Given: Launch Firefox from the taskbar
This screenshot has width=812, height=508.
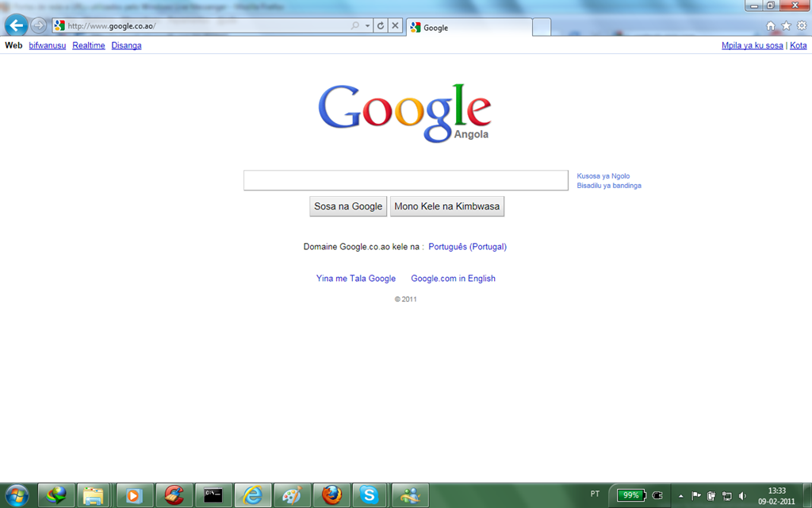Looking at the screenshot, I should (x=332, y=495).
